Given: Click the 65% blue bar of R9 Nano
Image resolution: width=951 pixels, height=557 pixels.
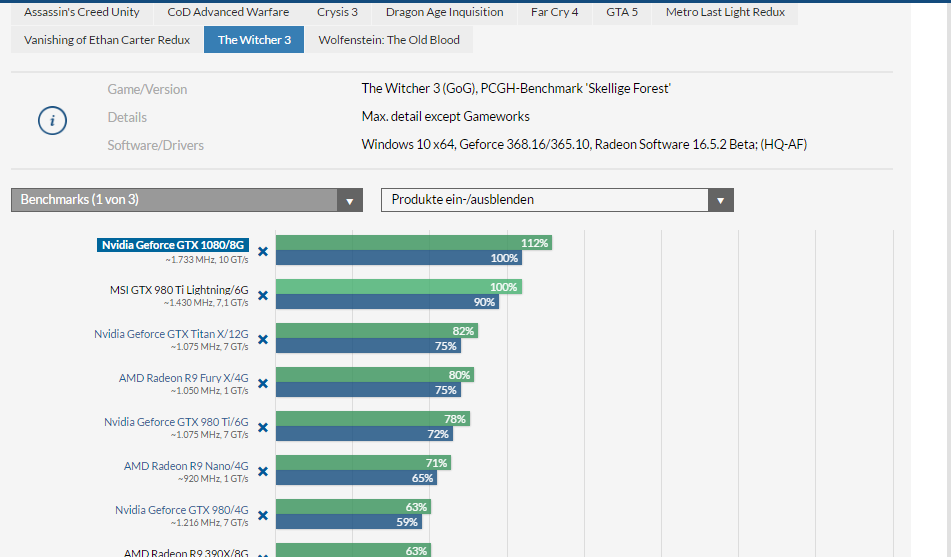Looking at the screenshot, I should coord(357,478).
